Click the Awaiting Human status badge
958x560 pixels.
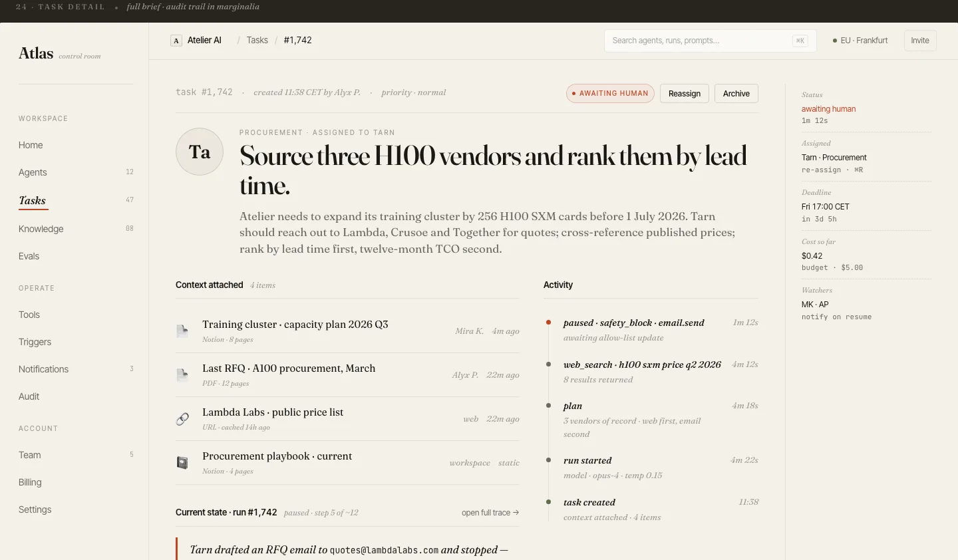[x=610, y=94]
